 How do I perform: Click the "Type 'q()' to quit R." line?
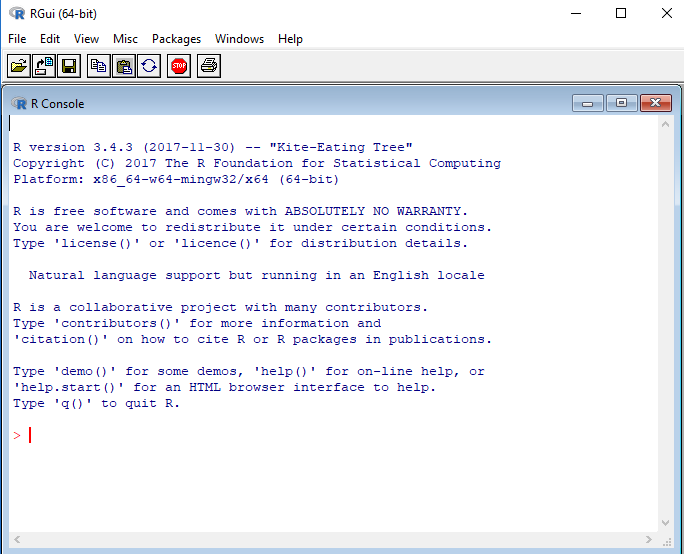pos(96,404)
